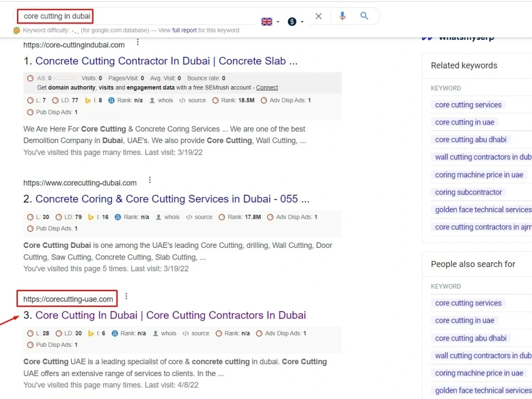Select core cutting in uae under People also search for

coord(464,321)
